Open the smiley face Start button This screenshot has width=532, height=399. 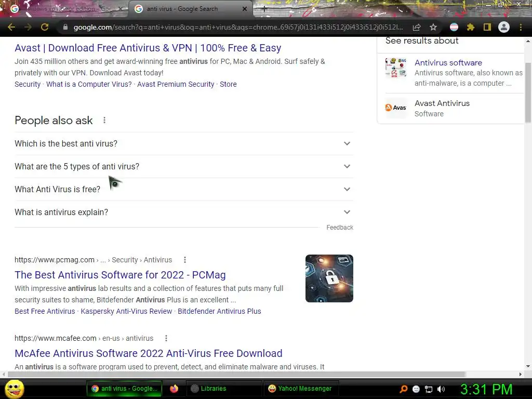point(15,389)
